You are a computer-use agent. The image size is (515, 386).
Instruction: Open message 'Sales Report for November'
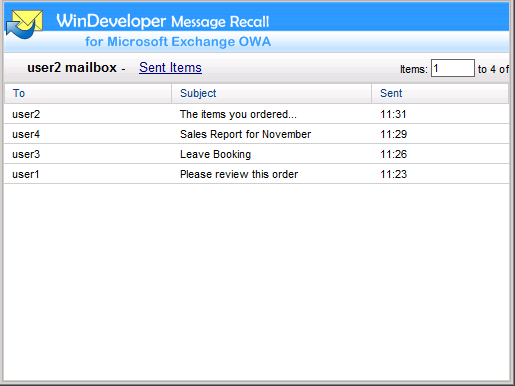[x=245, y=134]
